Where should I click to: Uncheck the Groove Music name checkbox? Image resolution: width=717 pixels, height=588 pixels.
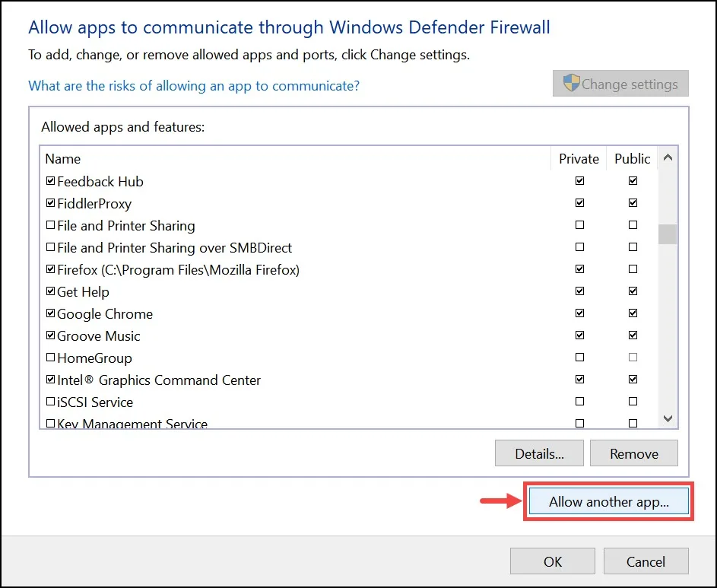pos(51,335)
